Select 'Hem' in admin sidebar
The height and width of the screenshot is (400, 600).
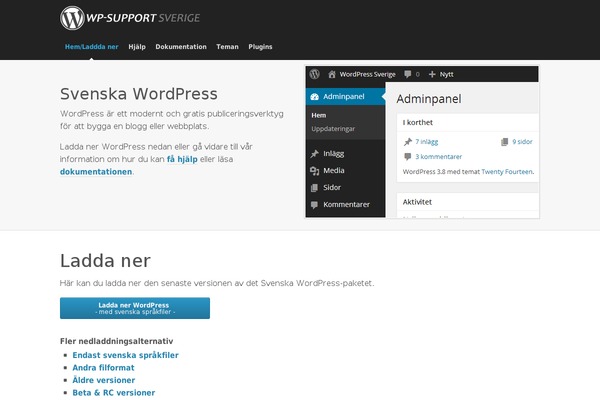click(319, 115)
